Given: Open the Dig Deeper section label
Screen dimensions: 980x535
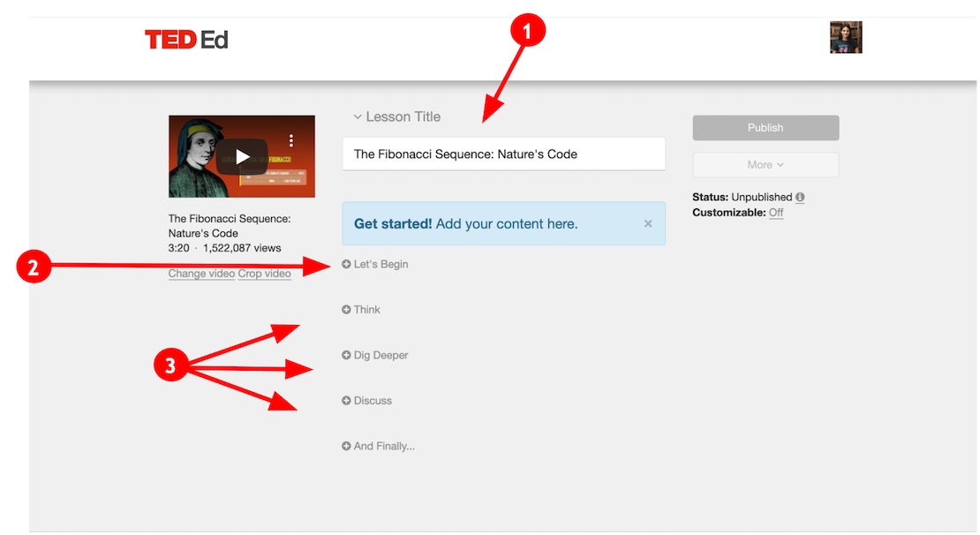Looking at the screenshot, I should pyautogui.click(x=381, y=355).
